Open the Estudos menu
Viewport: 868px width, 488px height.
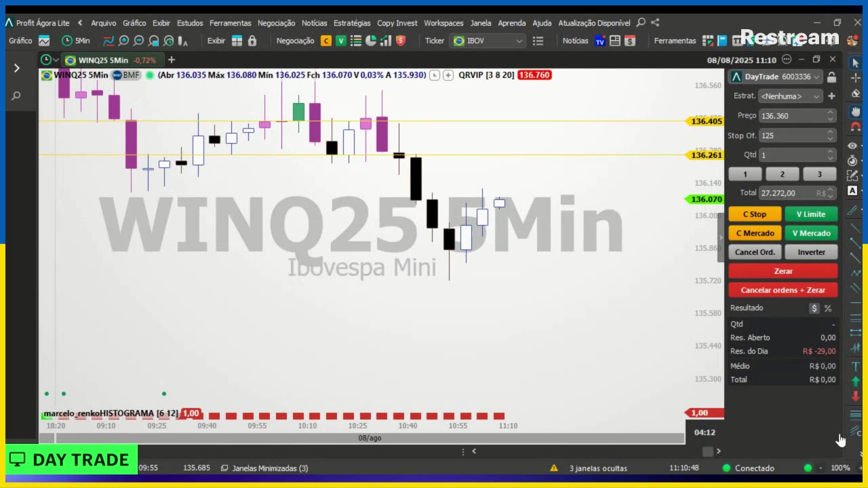(190, 22)
